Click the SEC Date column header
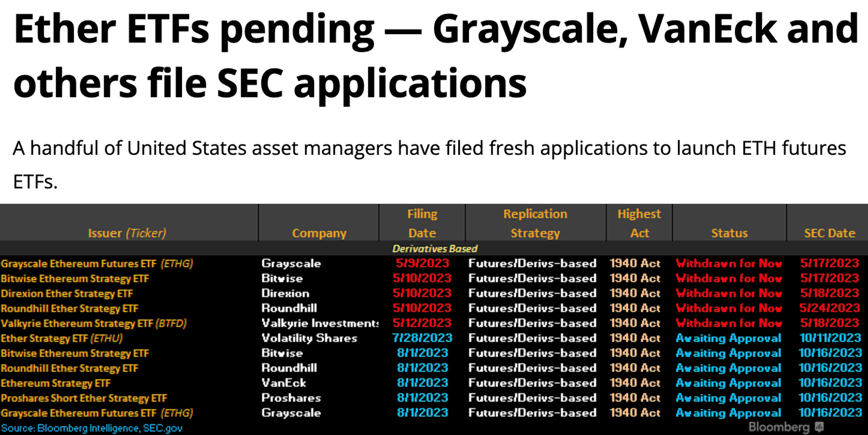The width and height of the screenshot is (868, 435). [x=829, y=233]
